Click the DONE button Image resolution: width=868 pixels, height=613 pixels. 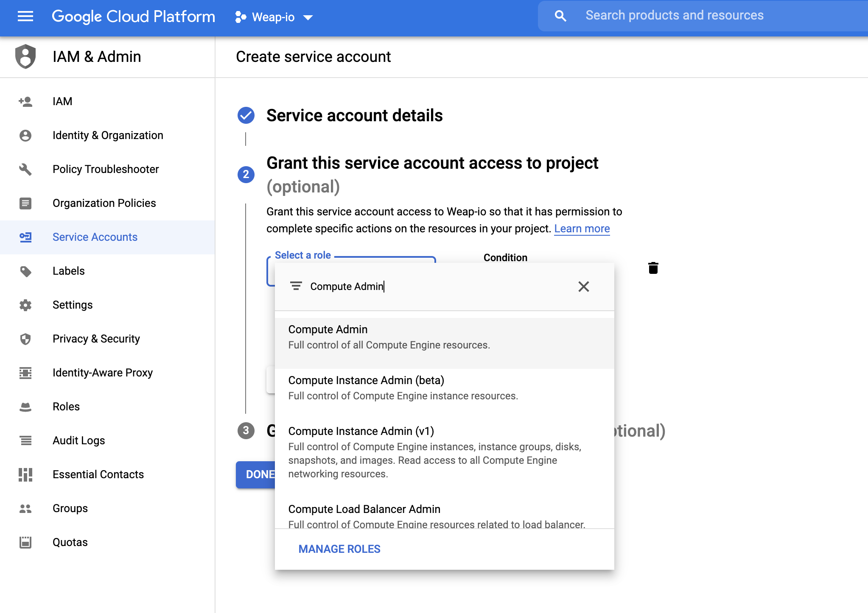point(256,474)
